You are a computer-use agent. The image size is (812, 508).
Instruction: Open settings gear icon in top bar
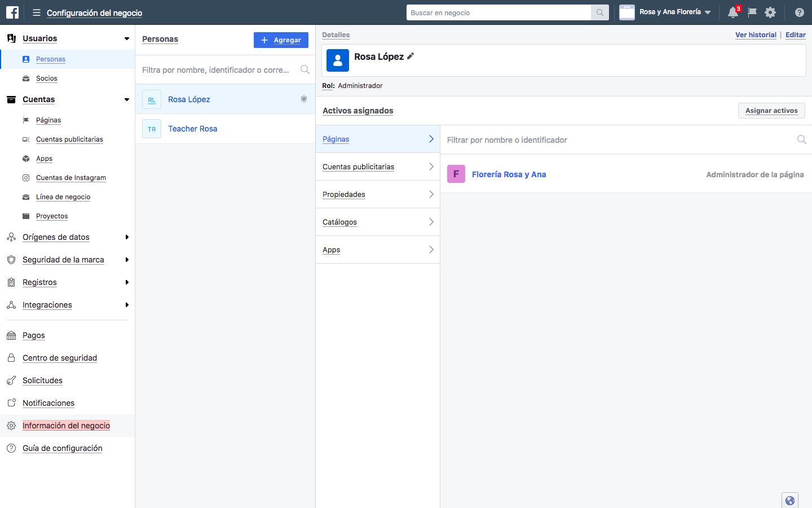tap(770, 12)
